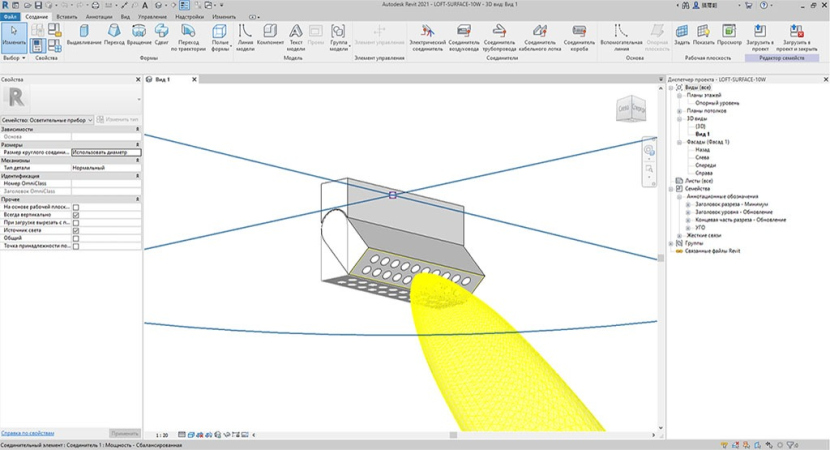Collapse the Размеры properties section
The image size is (830, 450).
(x=136, y=144)
